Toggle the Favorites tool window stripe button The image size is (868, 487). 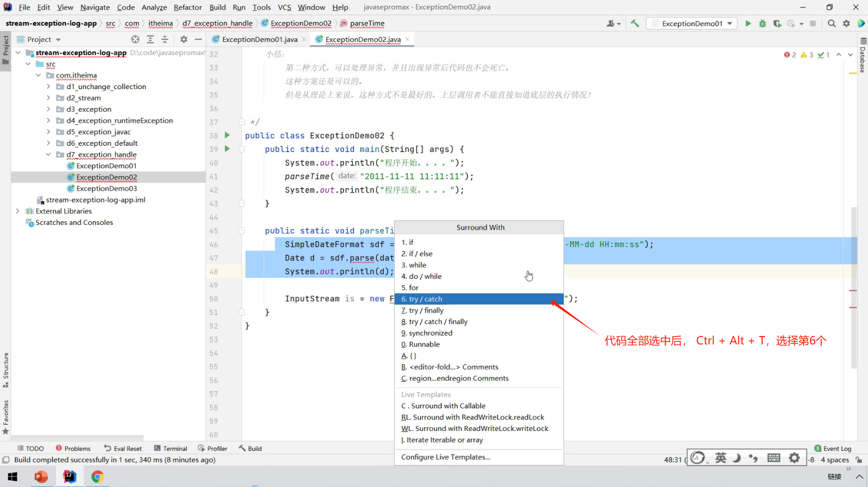[6, 417]
